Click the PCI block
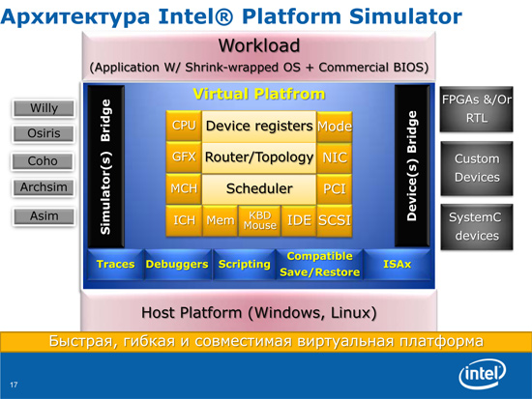 (x=335, y=188)
